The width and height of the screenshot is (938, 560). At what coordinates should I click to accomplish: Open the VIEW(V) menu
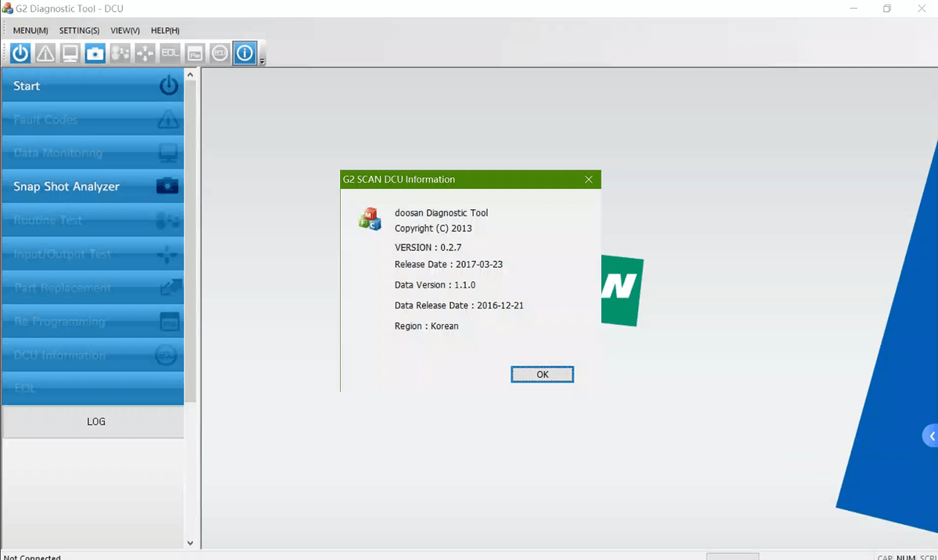[x=125, y=30]
